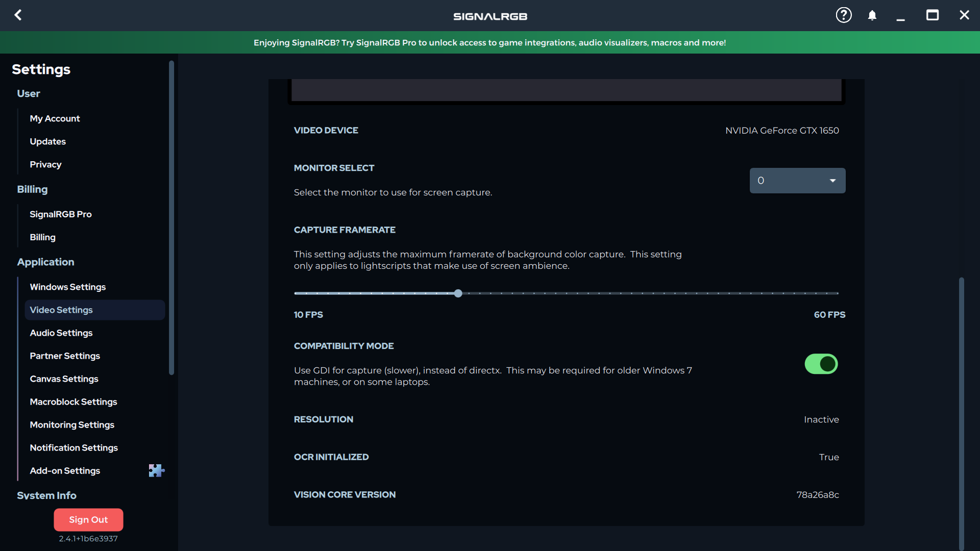Open Notification Settings in sidebar
Screen dimensions: 980x551
(73, 447)
